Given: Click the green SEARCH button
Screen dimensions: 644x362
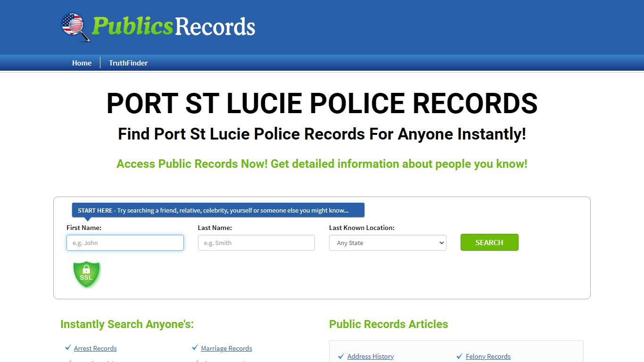Looking at the screenshot, I should point(489,242).
